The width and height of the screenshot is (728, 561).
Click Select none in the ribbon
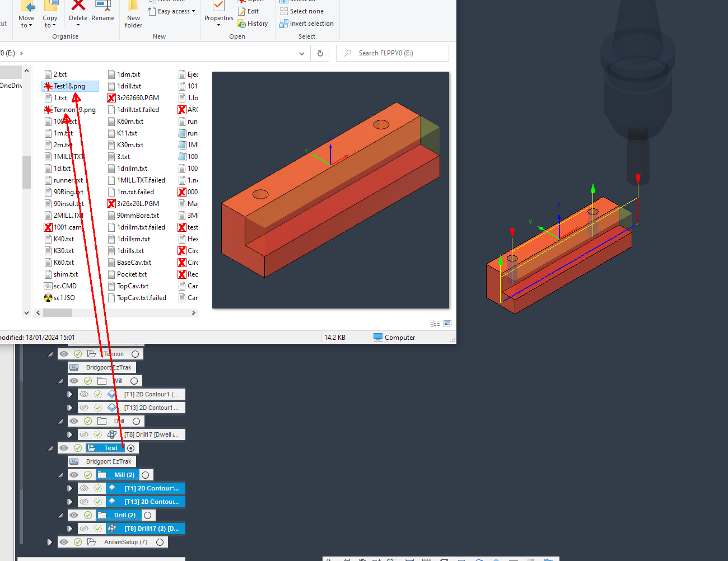tap(301, 11)
